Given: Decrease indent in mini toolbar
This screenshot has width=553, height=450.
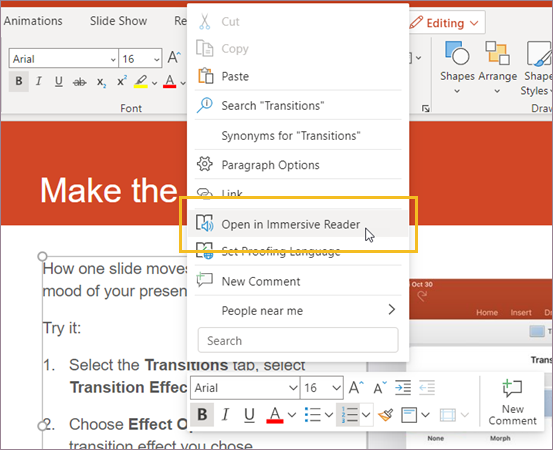Looking at the screenshot, I should coord(427,388).
